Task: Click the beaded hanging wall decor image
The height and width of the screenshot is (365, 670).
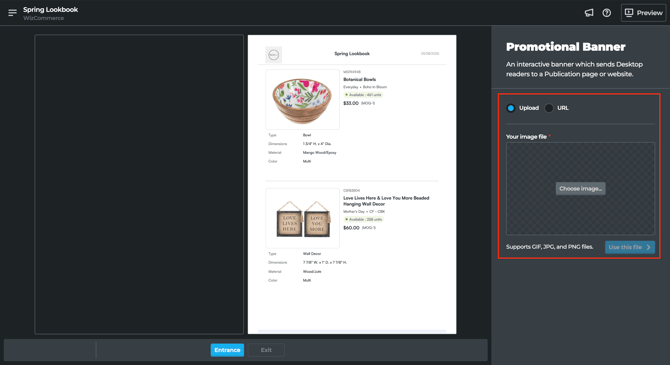Action: click(x=303, y=218)
